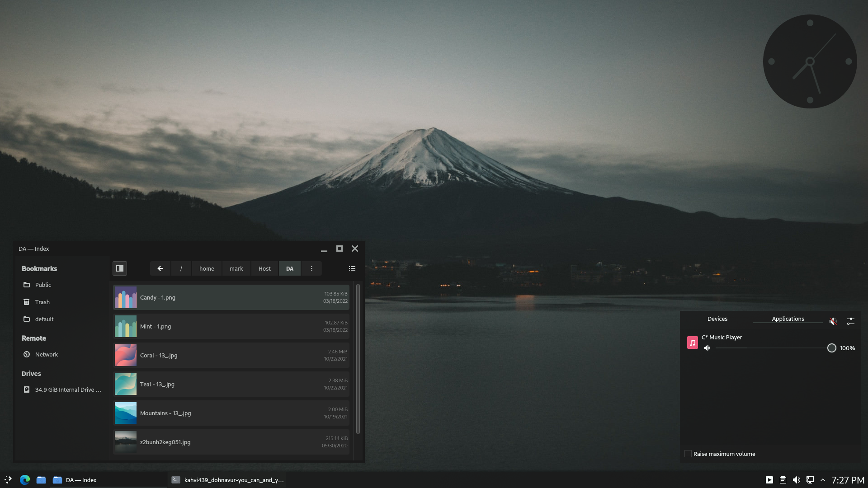Viewport: 868px width, 488px height.
Task: Toggle force mute all playback
Action: pos(833,321)
